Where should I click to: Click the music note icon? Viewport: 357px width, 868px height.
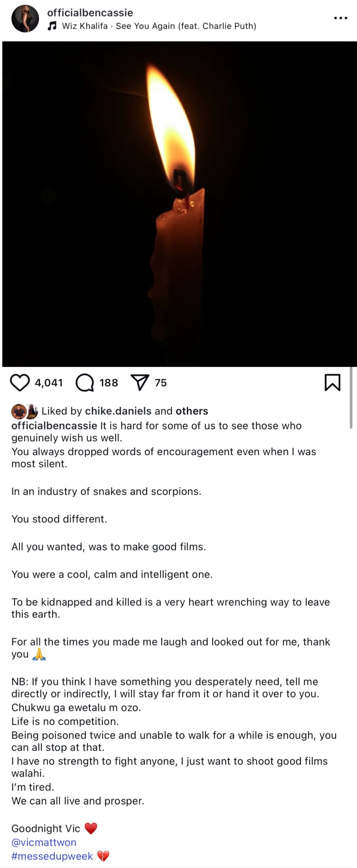52,26
